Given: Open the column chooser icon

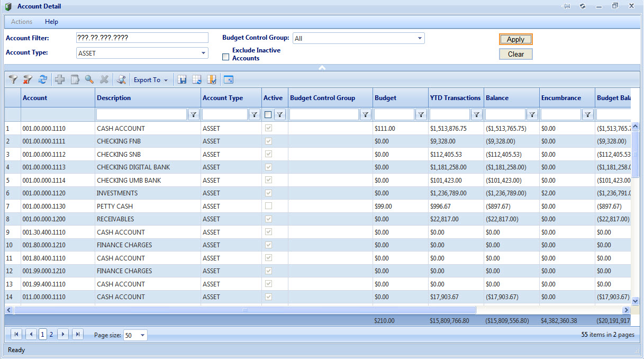Looking at the screenshot, I should click(212, 80).
